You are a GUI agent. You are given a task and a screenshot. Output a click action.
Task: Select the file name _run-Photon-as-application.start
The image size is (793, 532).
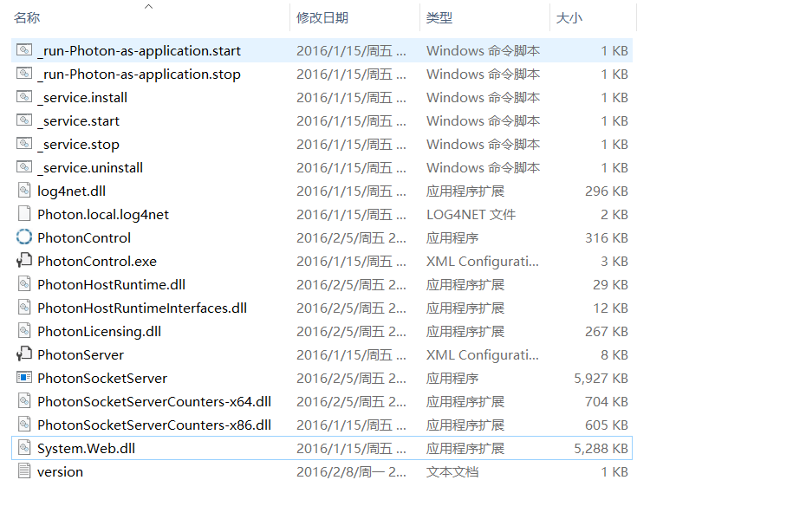(x=139, y=50)
